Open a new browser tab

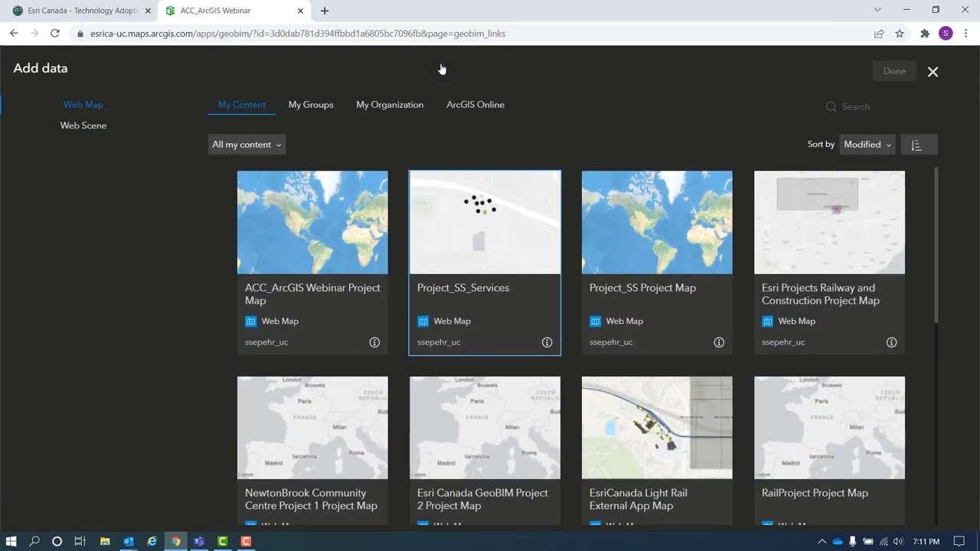click(325, 11)
